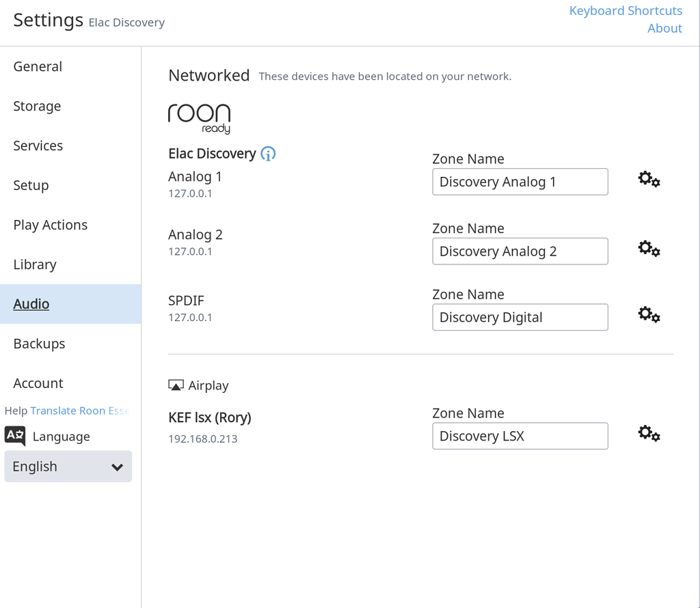Open the Backups settings page
Viewport: 700px width, 608px height.
click(x=39, y=344)
